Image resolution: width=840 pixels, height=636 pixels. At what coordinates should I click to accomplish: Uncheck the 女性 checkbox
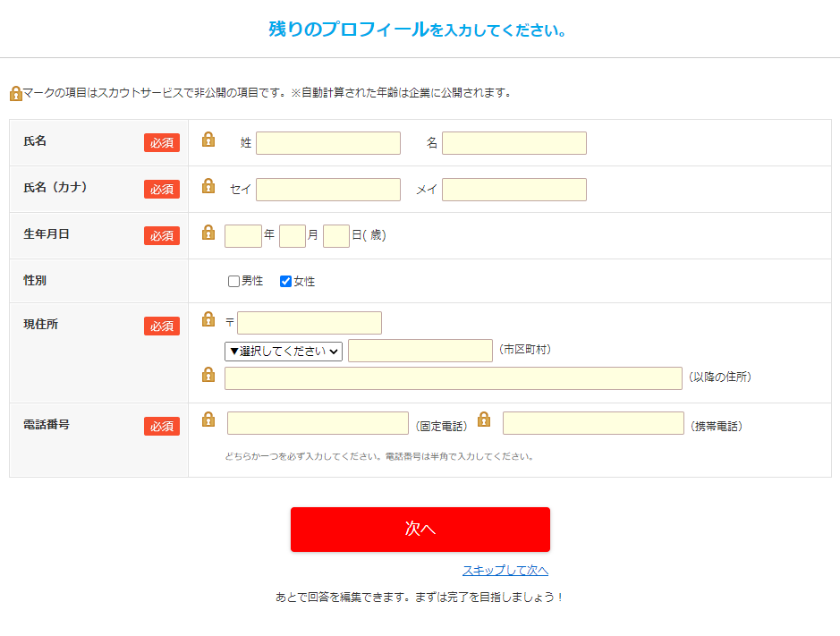[285, 281]
